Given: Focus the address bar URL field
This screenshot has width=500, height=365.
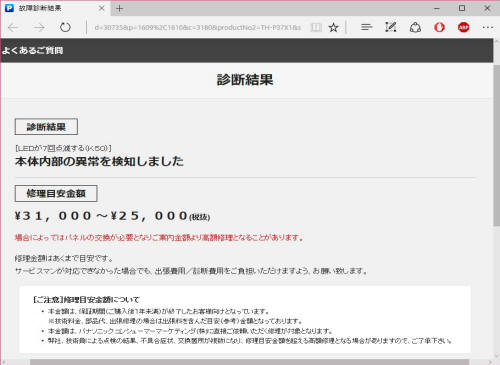Looking at the screenshot, I should pyautogui.click(x=197, y=27).
